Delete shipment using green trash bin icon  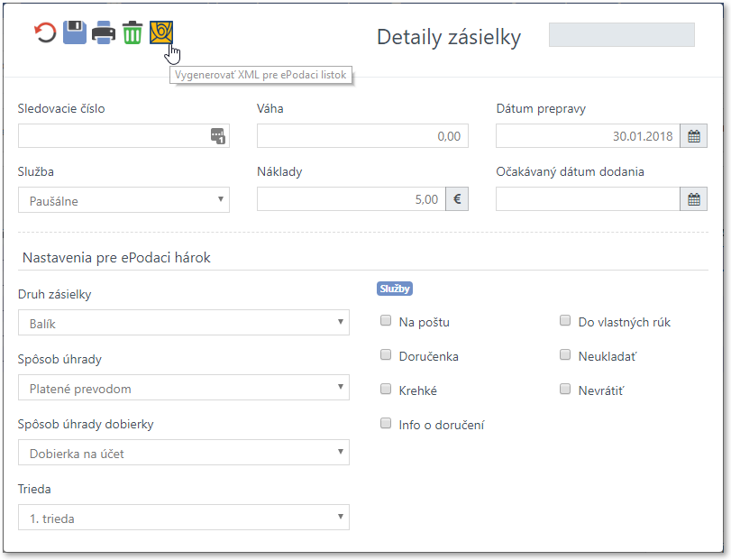tap(132, 32)
